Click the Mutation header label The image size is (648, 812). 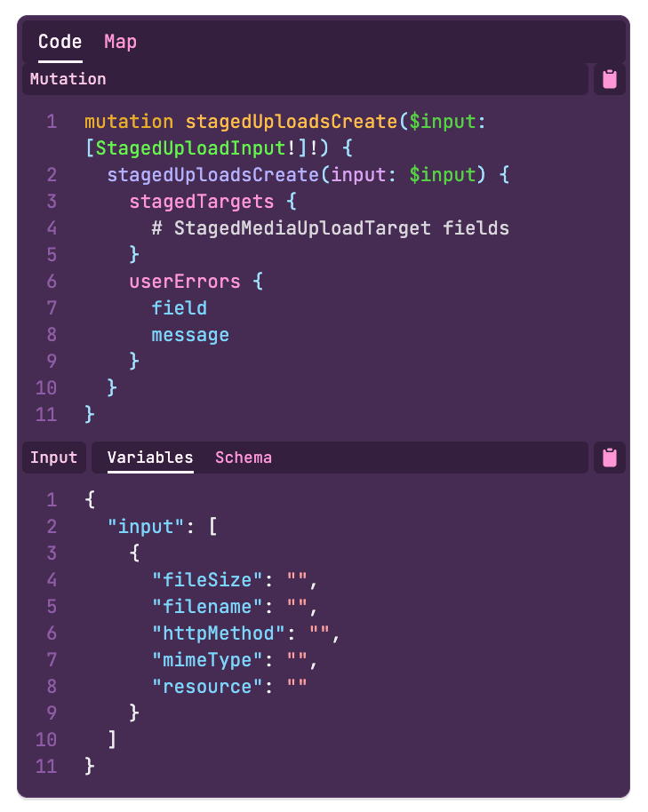[x=68, y=79]
